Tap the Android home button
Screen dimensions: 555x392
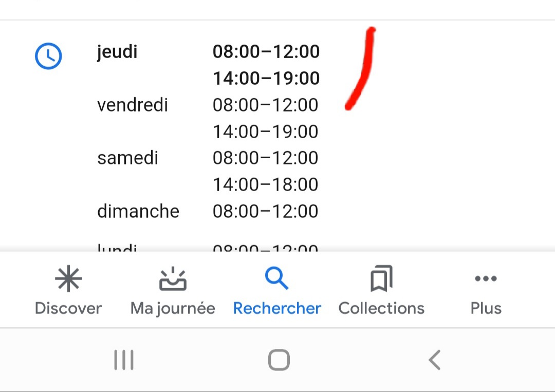[279, 360]
